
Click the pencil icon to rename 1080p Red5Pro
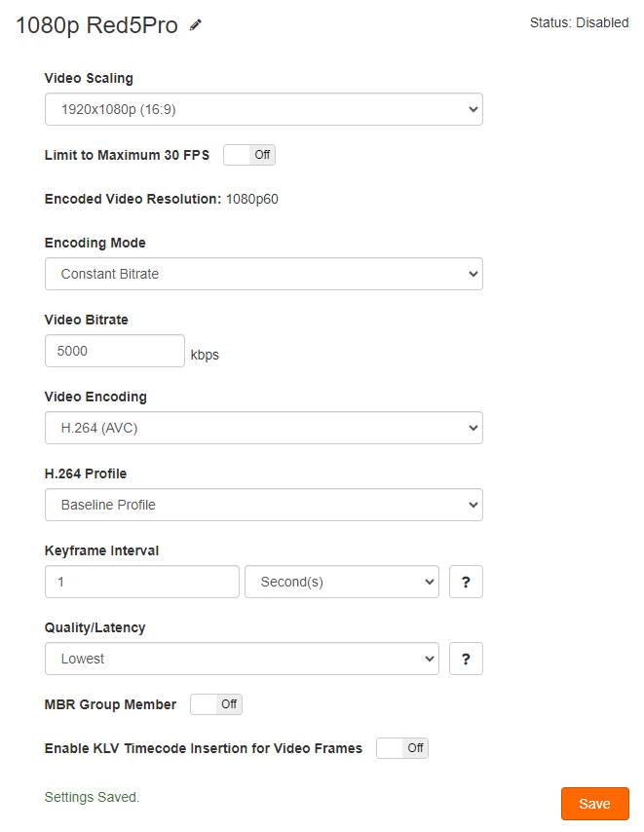(x=195, y=25)
